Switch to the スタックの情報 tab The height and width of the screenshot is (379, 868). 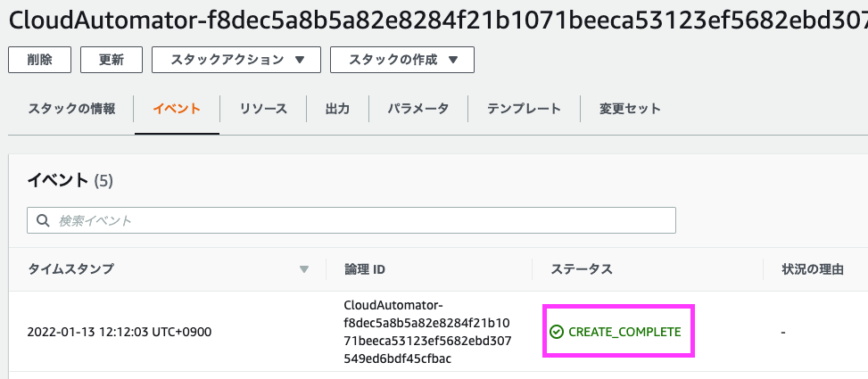pos(71,109)
